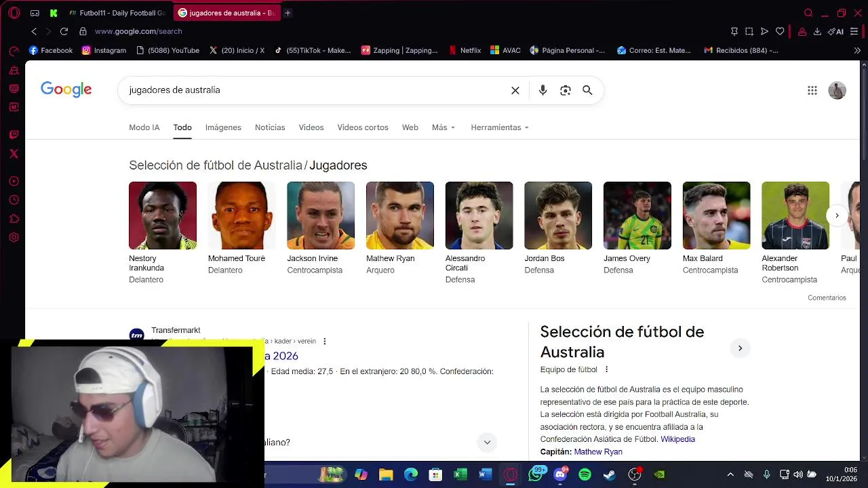The width and height of the screenshot is (868, 488).
Task: Select the Videos cortos search tab
Action: coord(363,127)
